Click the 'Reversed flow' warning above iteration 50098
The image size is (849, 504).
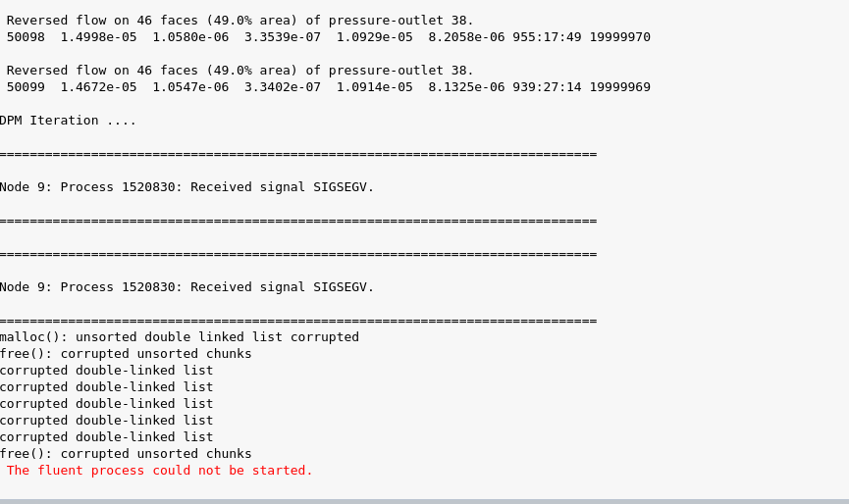(x=239, y=21)
